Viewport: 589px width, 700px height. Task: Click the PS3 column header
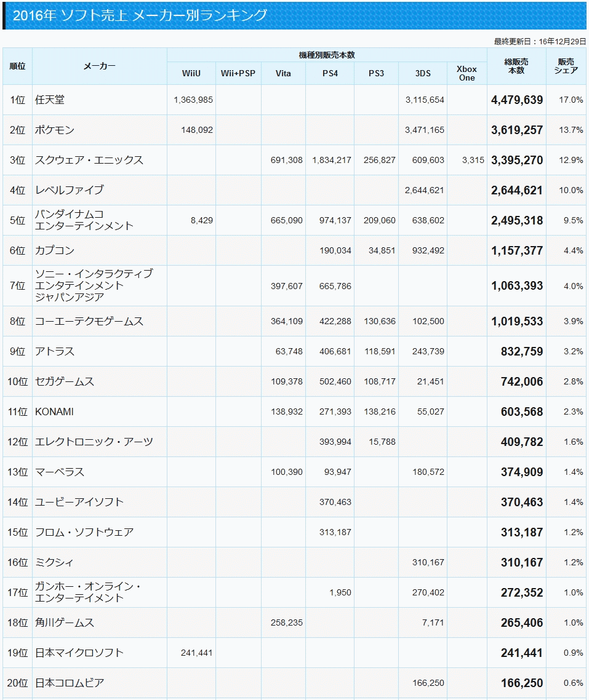pyautogui.click(x=376, y=73)
